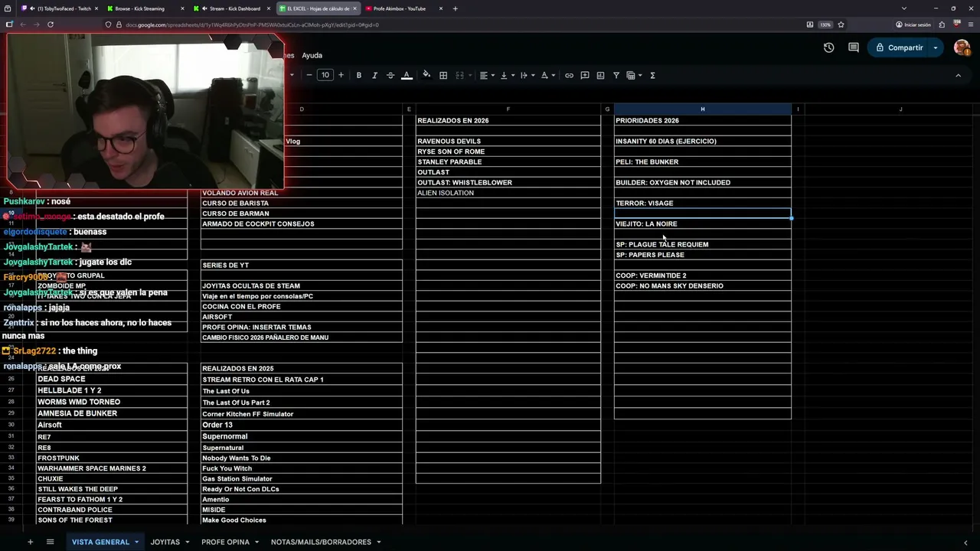Open the functions sigma menu
Viewport: 980px width, 551px height.
652,75
